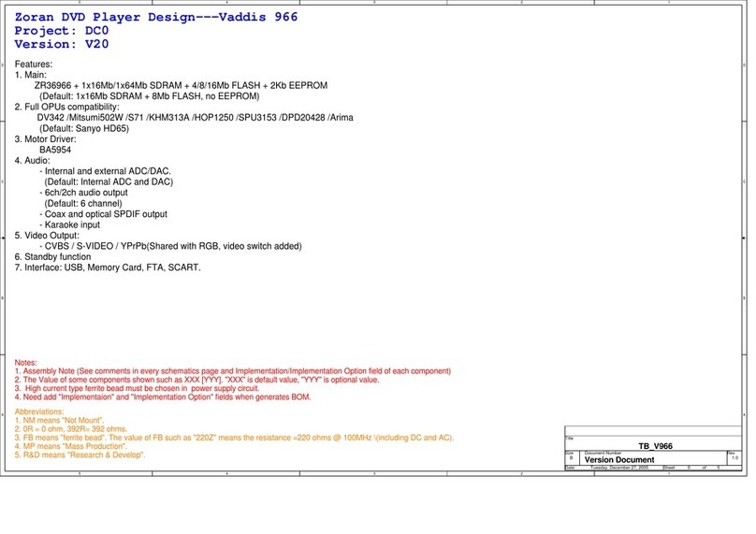Click '2. 0R = 0 ohm, 392R= 392 ohms.'

pos(71,429)
